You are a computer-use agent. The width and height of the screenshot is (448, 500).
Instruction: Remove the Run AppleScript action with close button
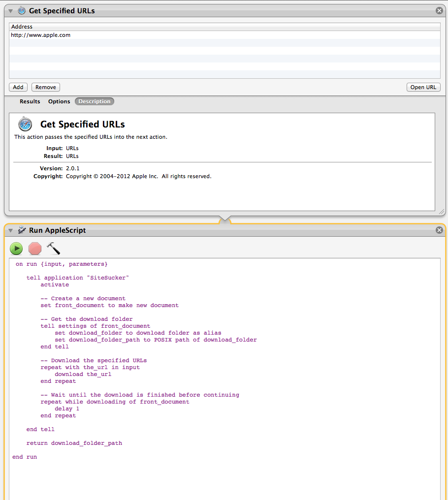pyautogui.click(x=439, y=230)
